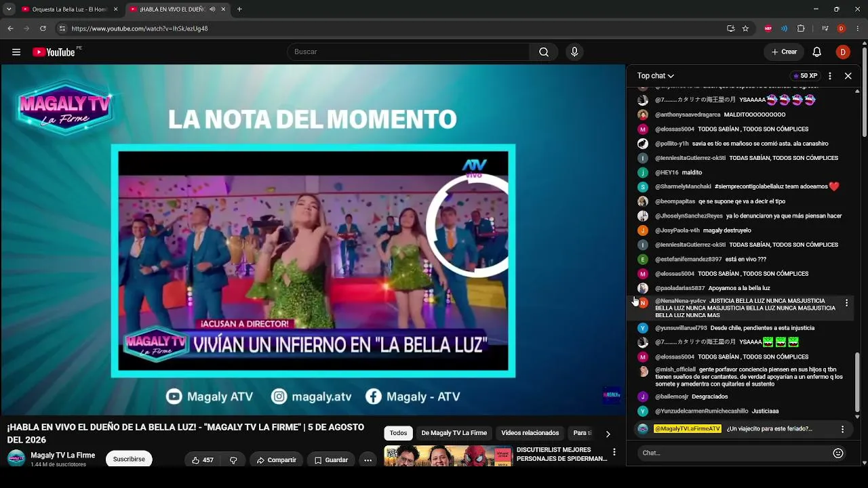Click the install app icon in address bar
The width and height of the screenshot is (868, 488).
tap(730, 28)
